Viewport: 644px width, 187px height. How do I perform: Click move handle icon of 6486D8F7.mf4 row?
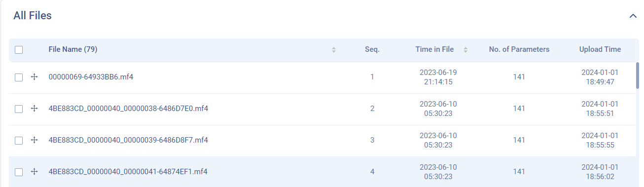[x=35, y=140]
